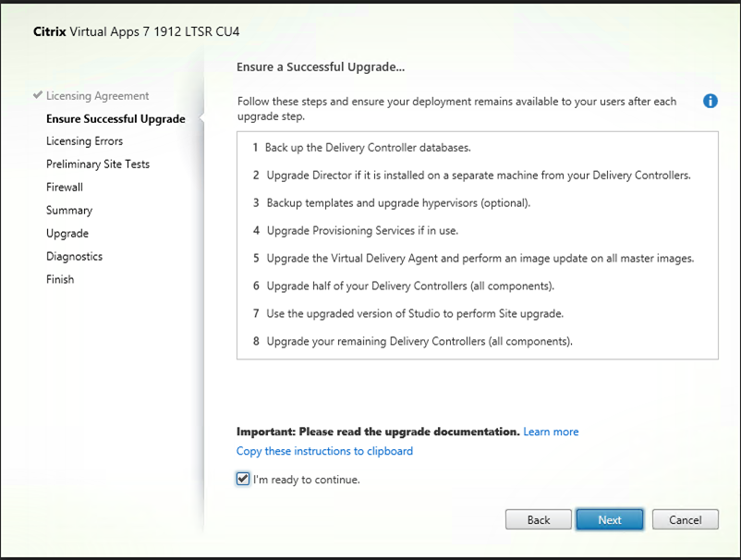Select Upgrade step in sidebar
The width and height of the screenshot is (741, 560).
[67, 234]
